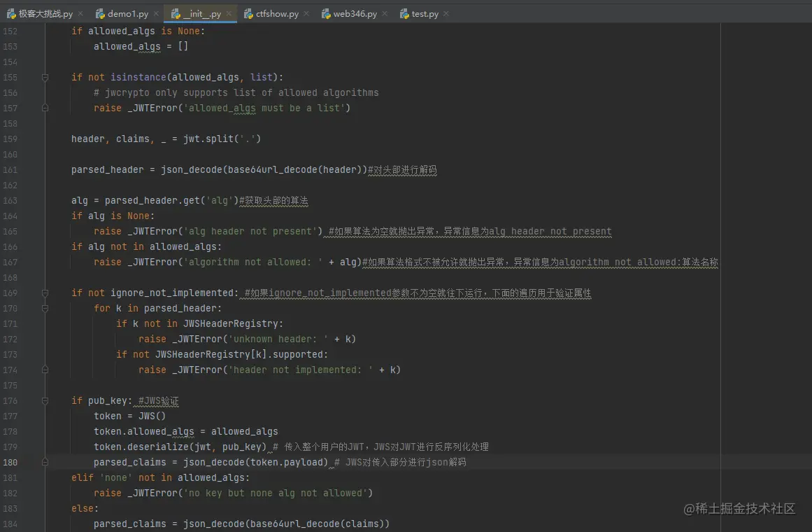Close the test.py tab
This screenshot has height=532, width=812.
pyautogui.click(x=446, y=13)
